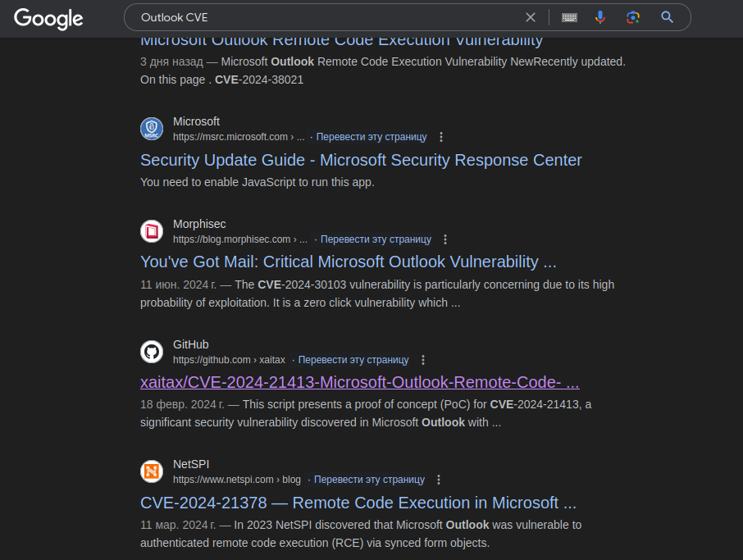Open Security Update Guide - Microsoft Security Response Center
Viewport: 743px width, 560px height.
click(x=361, y=160)
